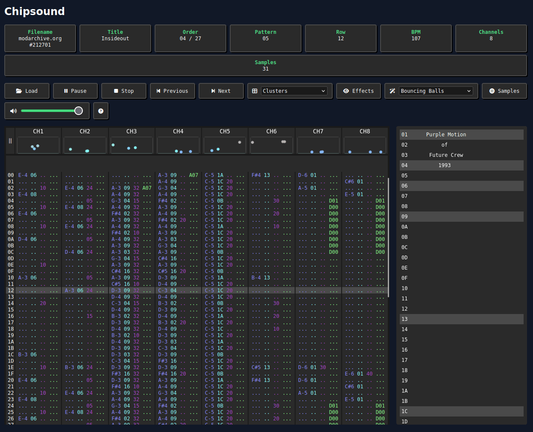Click the Title card showing Insideout
Viewport: 533px width, 432px height.
(115, 38)
